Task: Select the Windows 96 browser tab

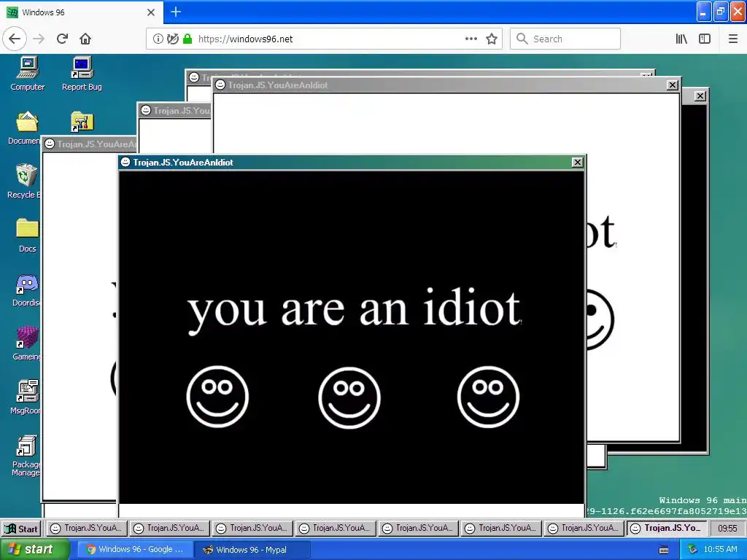Action: coord(82,12)
